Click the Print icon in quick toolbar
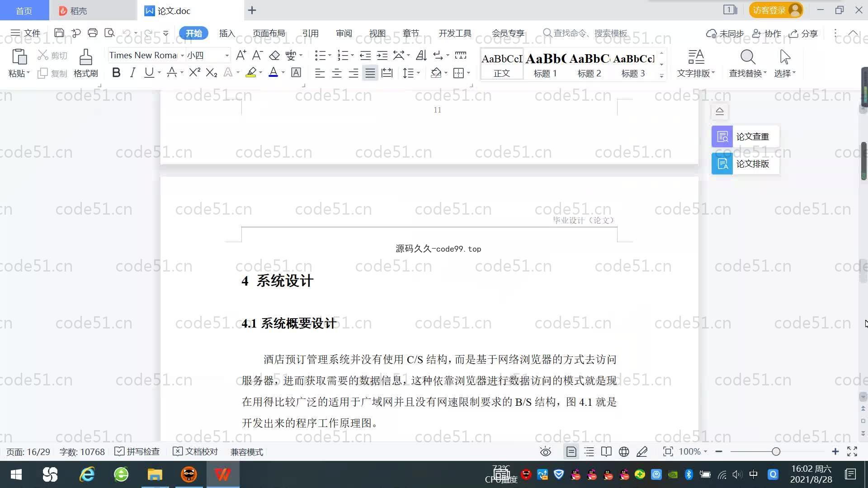 pyautogui.click(x=93, y=33)
